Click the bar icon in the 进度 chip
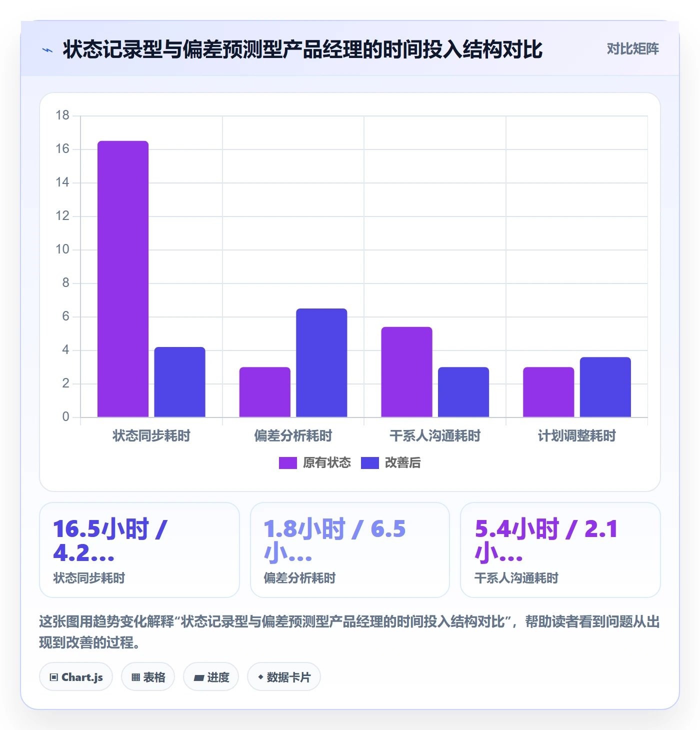 click(x=199, y=678)
